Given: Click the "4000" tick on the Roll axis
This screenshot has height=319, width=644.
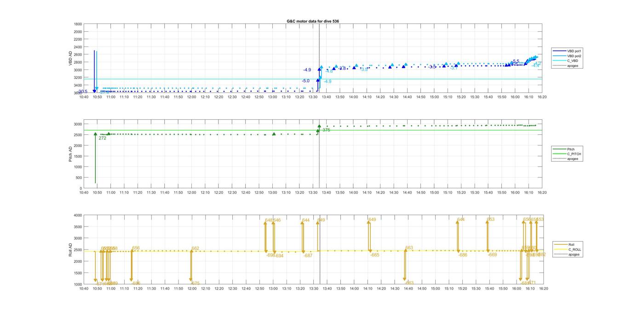Looking at the screenshot, I should pos(78,215).
